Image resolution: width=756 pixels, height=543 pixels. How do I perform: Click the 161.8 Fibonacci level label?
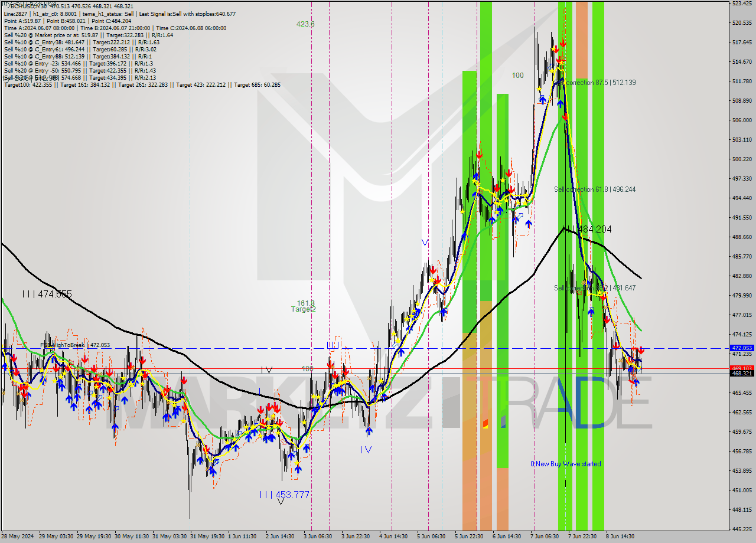(305, 302)
